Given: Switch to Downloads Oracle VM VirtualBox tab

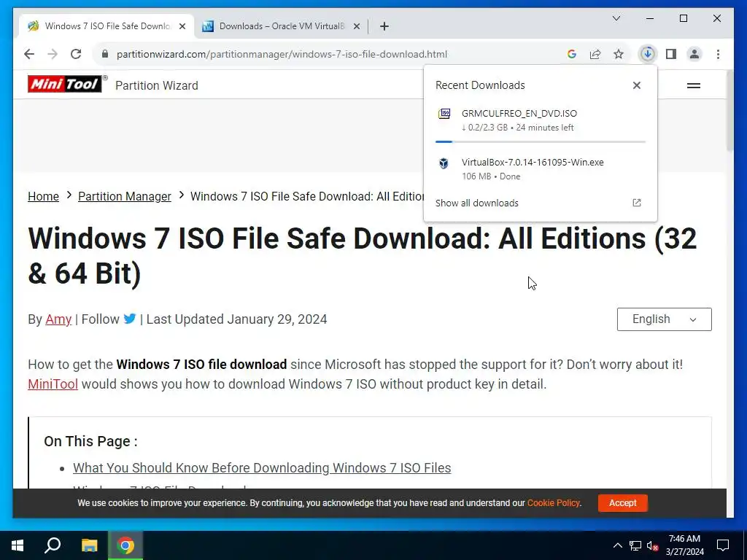Looking at the screenshot, I should point(281,26).
